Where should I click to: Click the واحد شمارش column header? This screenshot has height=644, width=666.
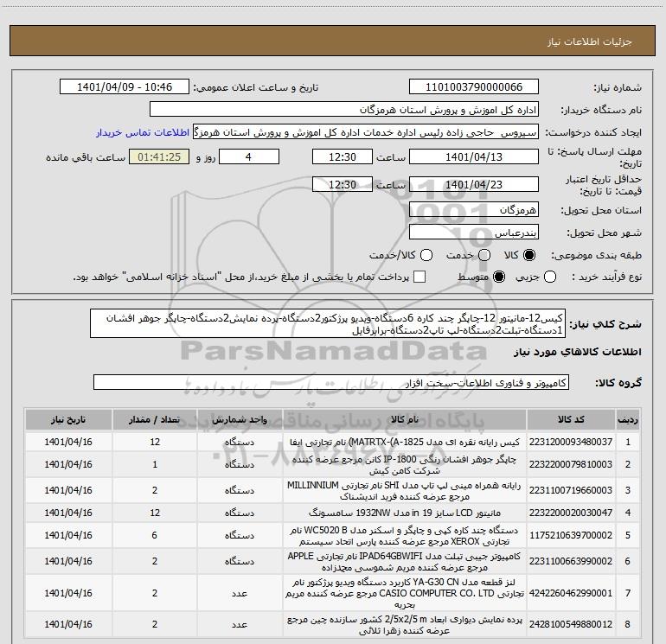click(x=240, y=419)
